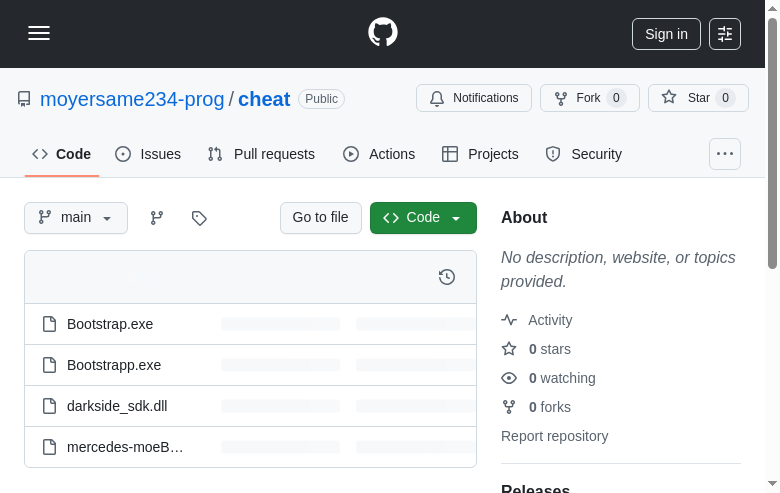The image size is (780, 493).
Task: Open the Bootstrap.exe file
Action: click(110, 324)
